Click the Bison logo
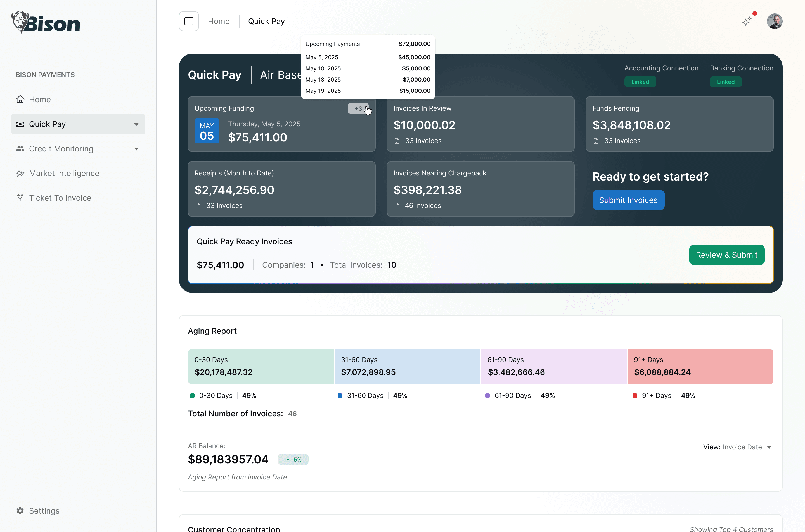The height and width of the screenshot is (532, 805). (46, 22)
